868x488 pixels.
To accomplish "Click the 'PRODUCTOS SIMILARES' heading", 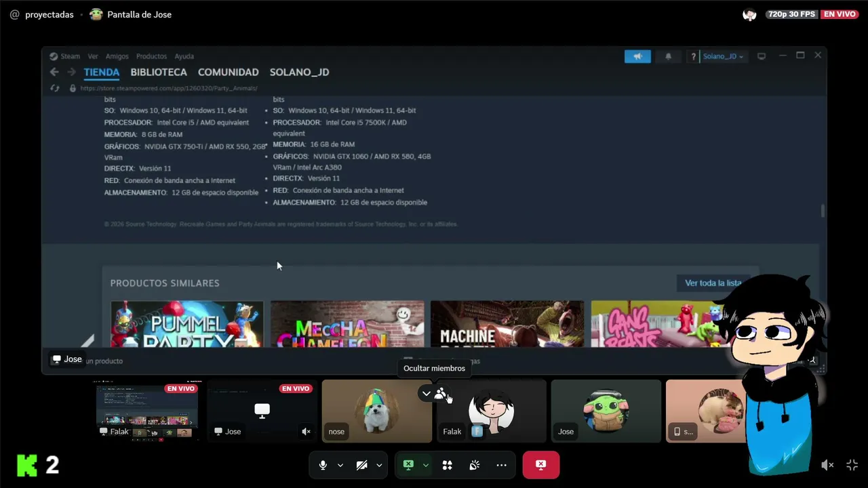I will tap(165, 283).
